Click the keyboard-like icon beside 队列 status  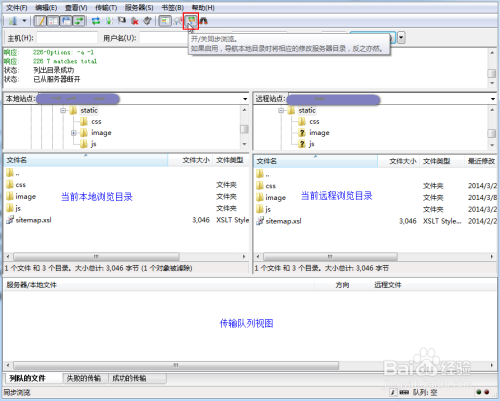404,392
